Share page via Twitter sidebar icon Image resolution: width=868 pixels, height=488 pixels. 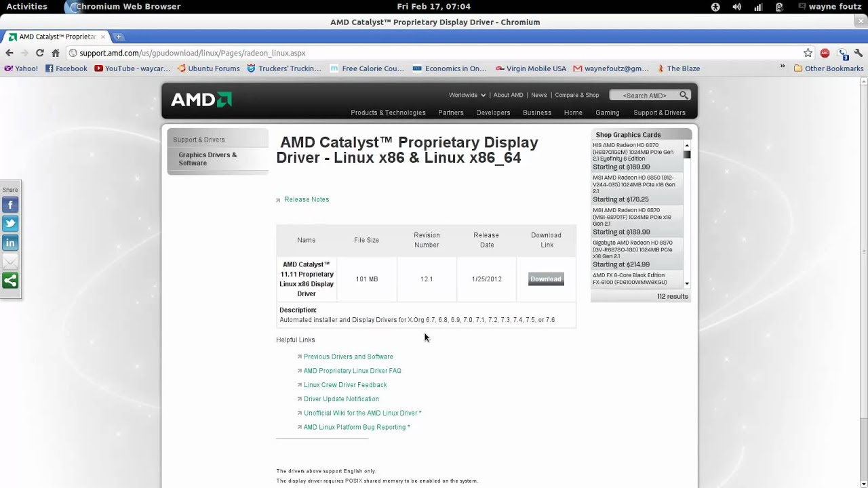pyautogui.click(x=10, y=224)
